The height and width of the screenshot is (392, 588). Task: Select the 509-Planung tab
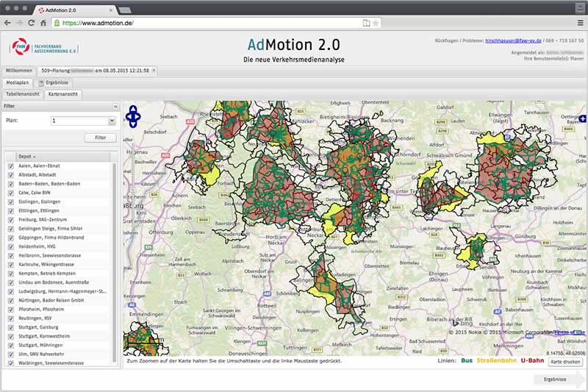[96, 71]
